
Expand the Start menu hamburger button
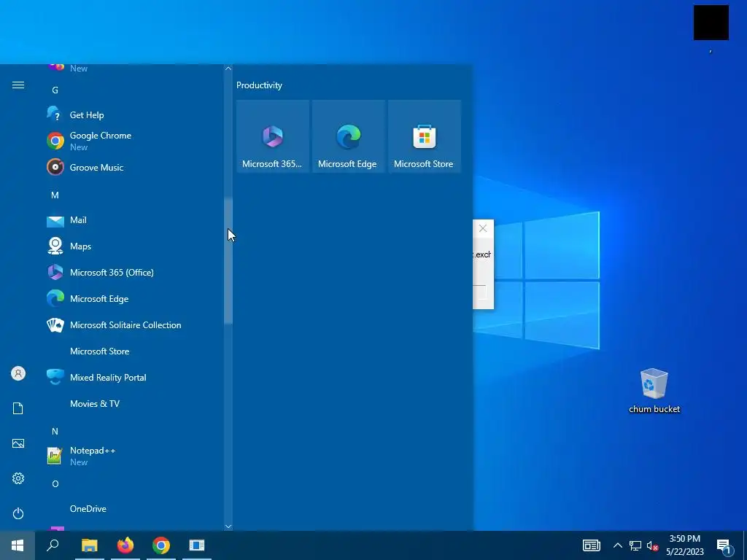click(x=18, y=85)
